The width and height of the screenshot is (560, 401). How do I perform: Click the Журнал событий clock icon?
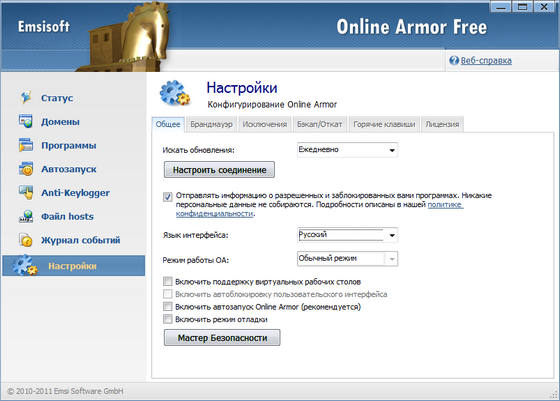pyautogui.click(x=26, y=240)
